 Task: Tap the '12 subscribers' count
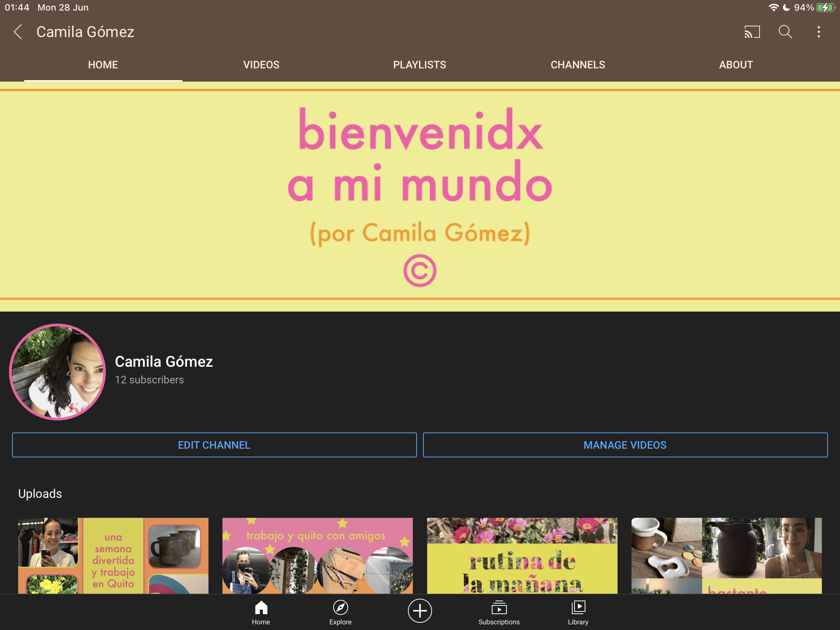click(x=149, y=380)
